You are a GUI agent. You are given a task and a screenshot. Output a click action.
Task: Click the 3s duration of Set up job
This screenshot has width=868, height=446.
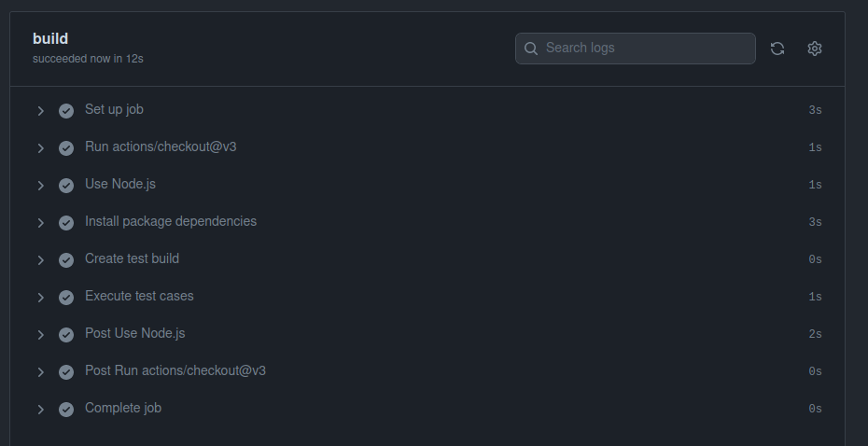coord(814,110)
